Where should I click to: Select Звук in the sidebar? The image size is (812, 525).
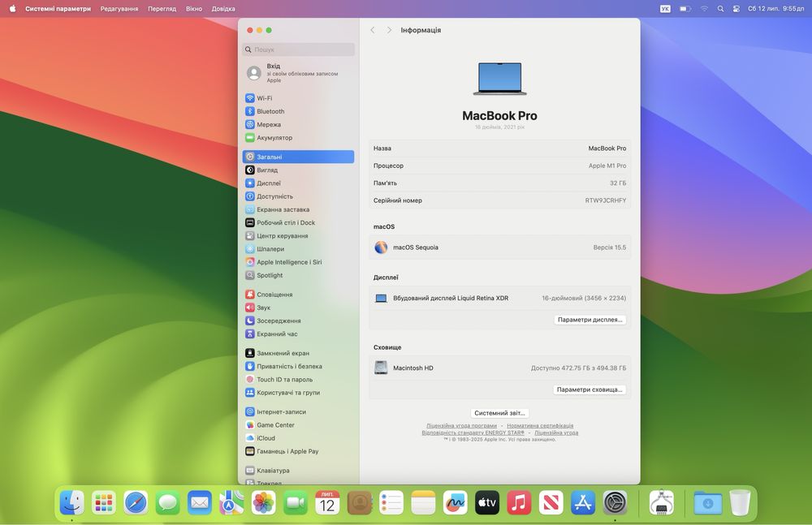(x=298, y=308)
